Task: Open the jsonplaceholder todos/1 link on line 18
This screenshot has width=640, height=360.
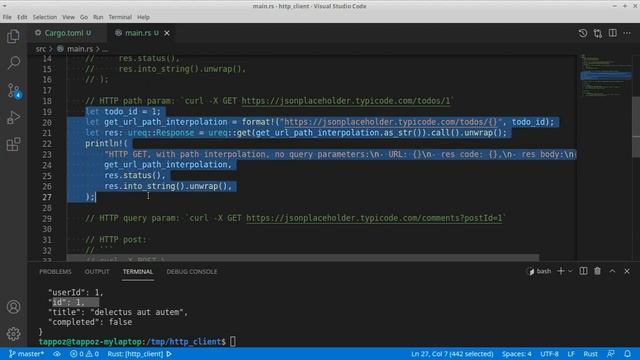Action: click(x=346, y=101)
